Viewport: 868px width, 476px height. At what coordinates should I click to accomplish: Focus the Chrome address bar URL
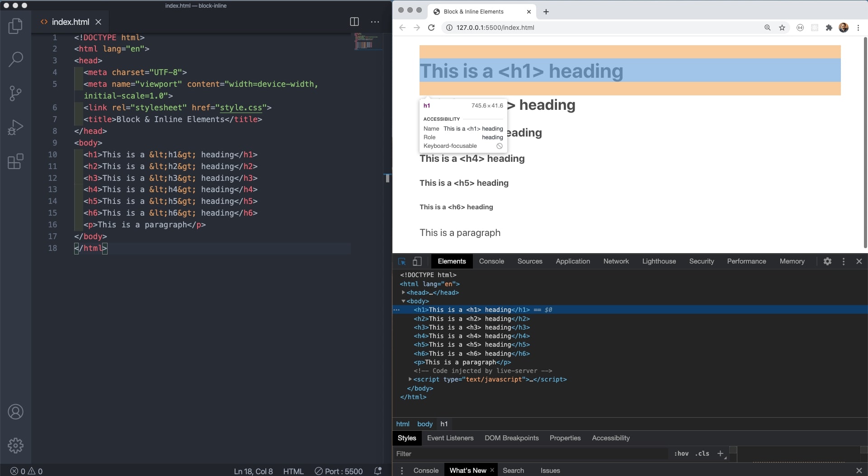tap(495, 28)
